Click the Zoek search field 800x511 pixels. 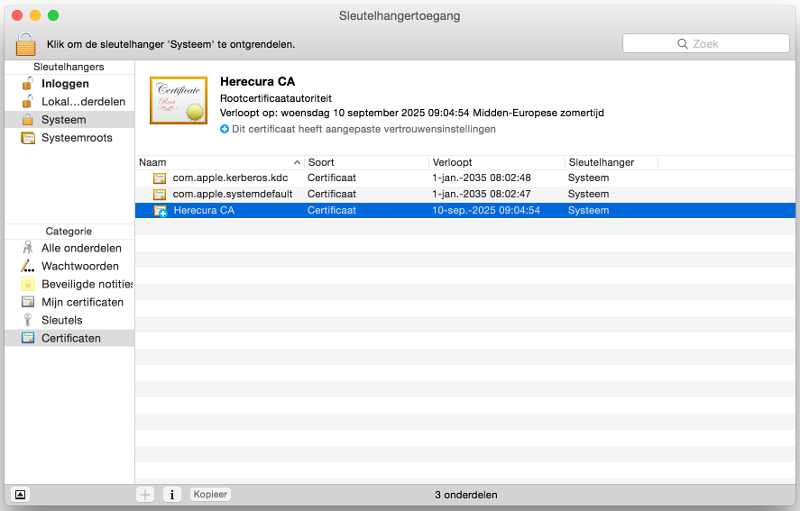pos(704,44)
